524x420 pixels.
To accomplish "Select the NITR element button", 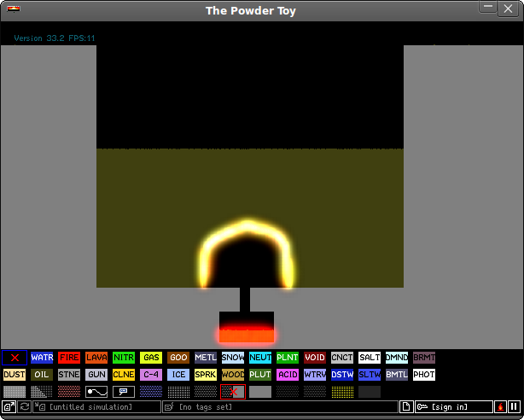I will click(x=124, y=358).
